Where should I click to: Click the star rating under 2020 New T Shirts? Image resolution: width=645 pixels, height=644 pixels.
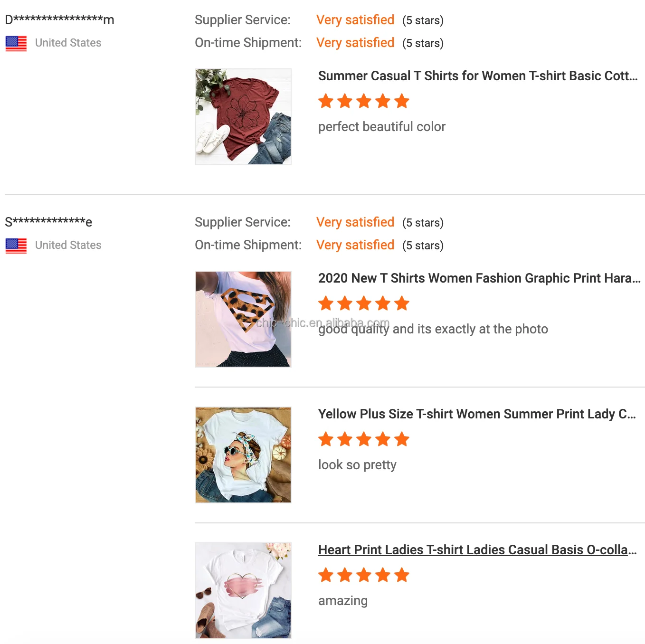click(x=363, y=303)
